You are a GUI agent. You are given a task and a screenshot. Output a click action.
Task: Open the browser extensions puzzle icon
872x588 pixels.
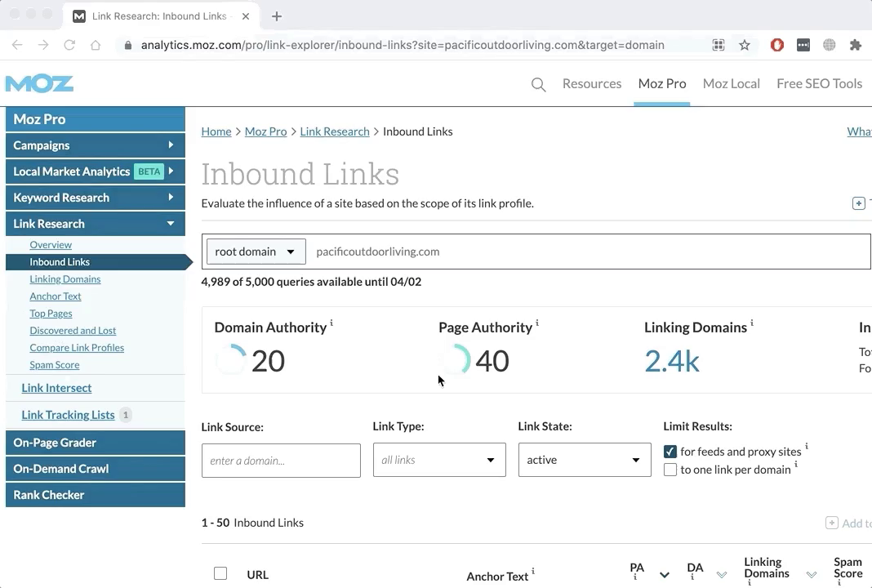click(855, 45)
